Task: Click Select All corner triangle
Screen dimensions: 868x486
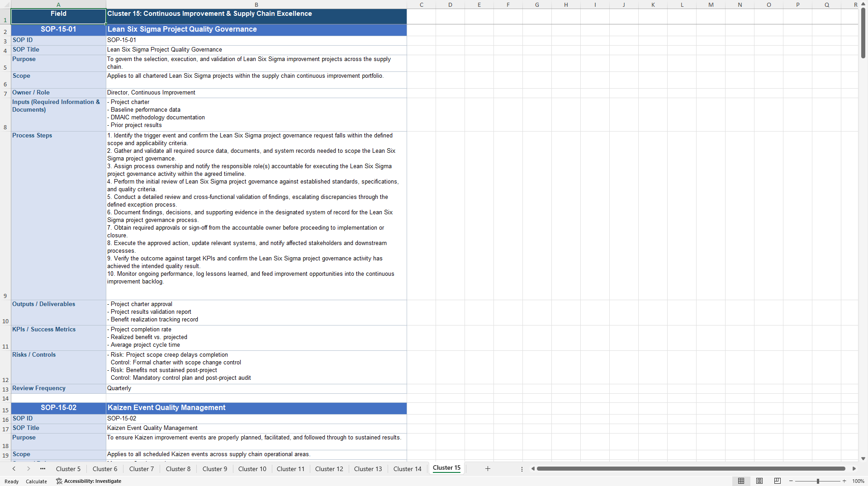Action: [5, 5]
